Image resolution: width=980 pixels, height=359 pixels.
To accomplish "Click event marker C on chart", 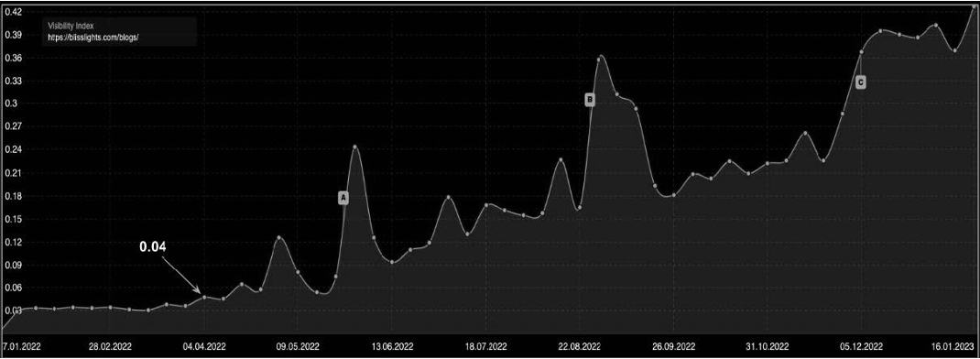I will tap(861, 82).
